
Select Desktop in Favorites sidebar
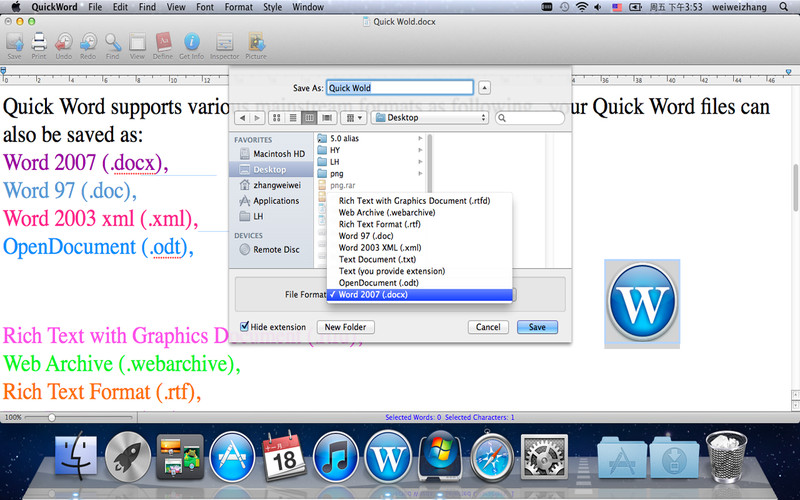coord(271,169)
